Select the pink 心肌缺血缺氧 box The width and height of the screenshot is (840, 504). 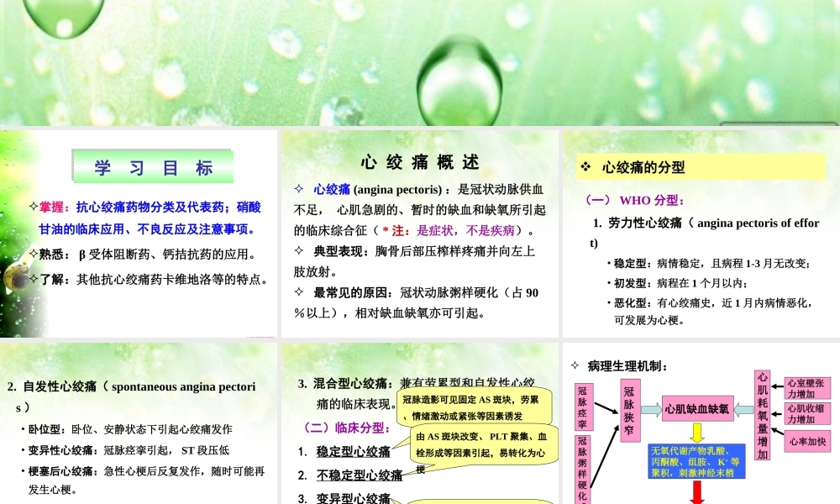click(698, 410)
